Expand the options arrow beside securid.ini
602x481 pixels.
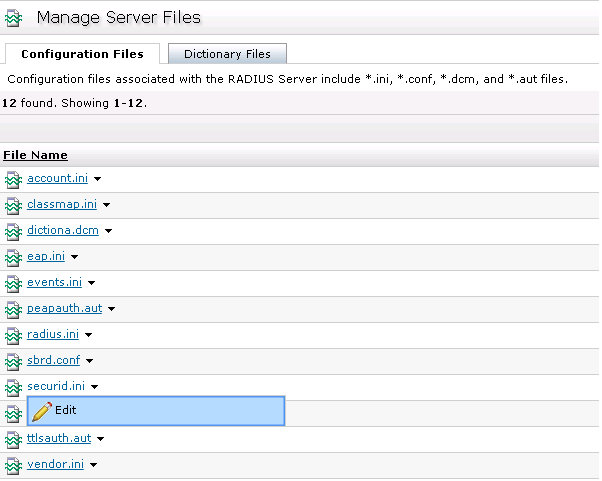pos(95,387)
